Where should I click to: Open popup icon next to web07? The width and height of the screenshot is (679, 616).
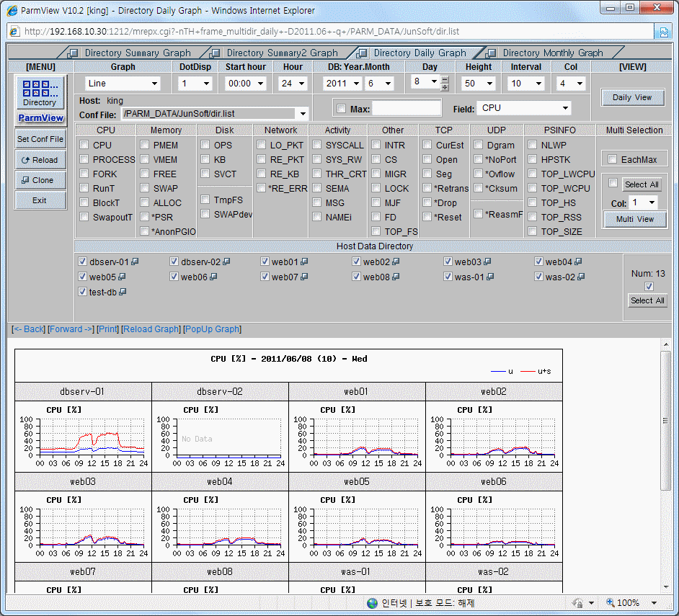304,277
